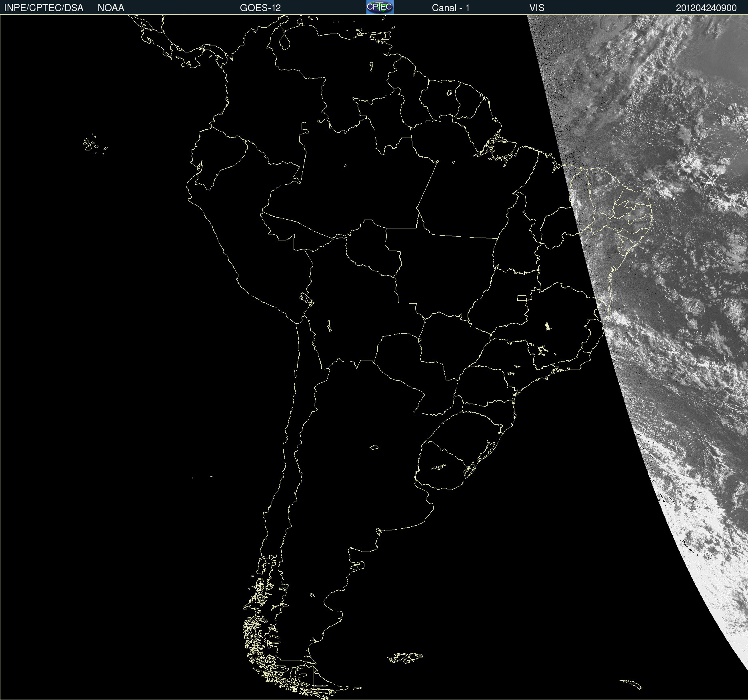Click the 201204240900 timestamp
The height and width of the screenshot is (700, 748).
click(x=706, y=8)
